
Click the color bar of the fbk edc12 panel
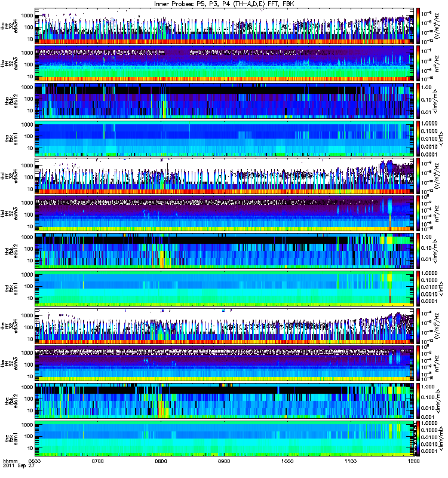pos(418,401)
